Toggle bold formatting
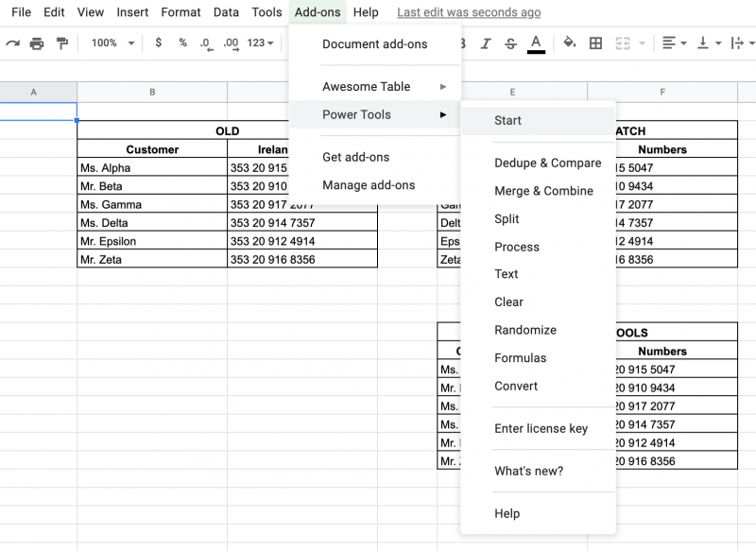756x551 pixels. pos(461,43)
